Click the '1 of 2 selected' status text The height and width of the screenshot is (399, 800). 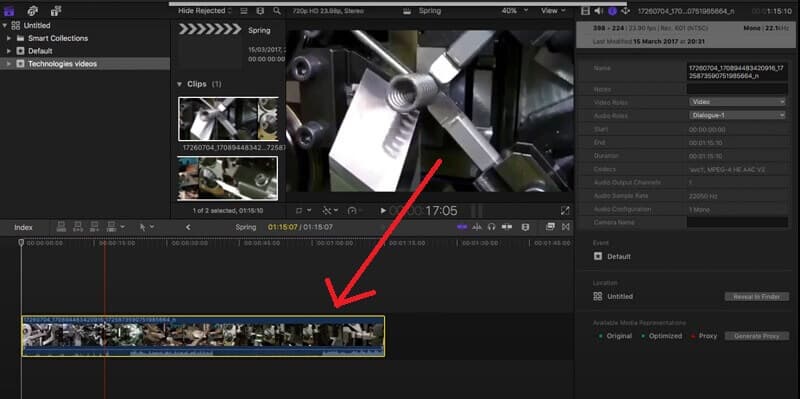click(228, 211)
